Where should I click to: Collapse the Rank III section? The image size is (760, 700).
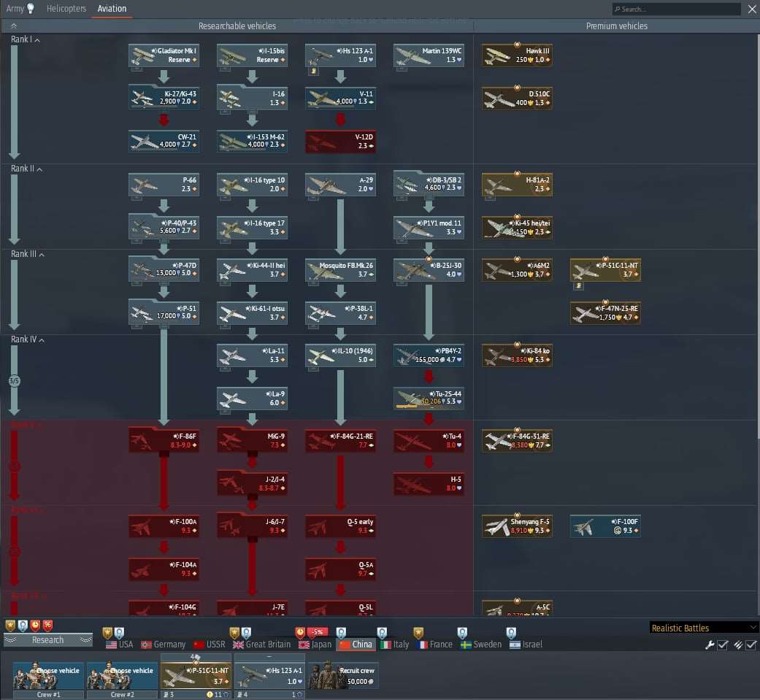coord(27,254)
